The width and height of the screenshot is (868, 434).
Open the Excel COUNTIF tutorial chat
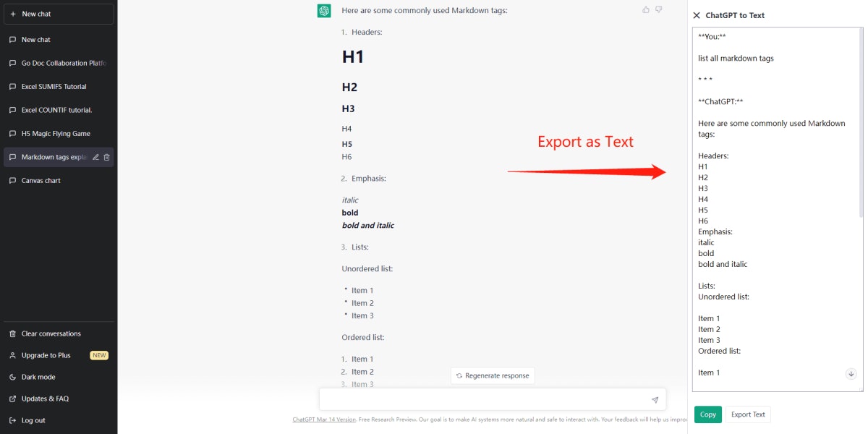point(59,110)
